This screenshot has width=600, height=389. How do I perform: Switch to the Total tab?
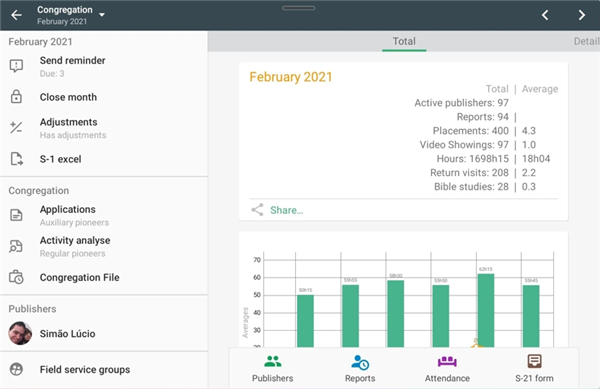(404, 41)
